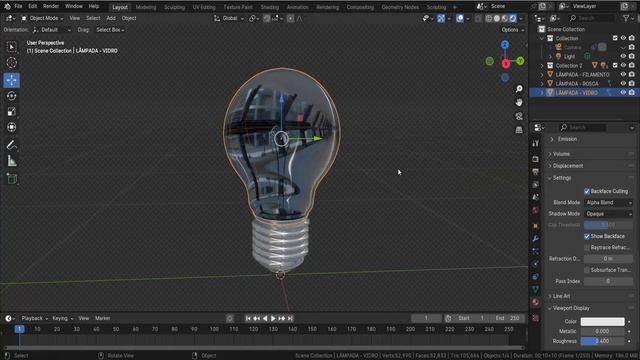The height and width of the screenshot is (360, 640).
Task: Toggle camera view icon in viewport
Action: click(519, 116)
